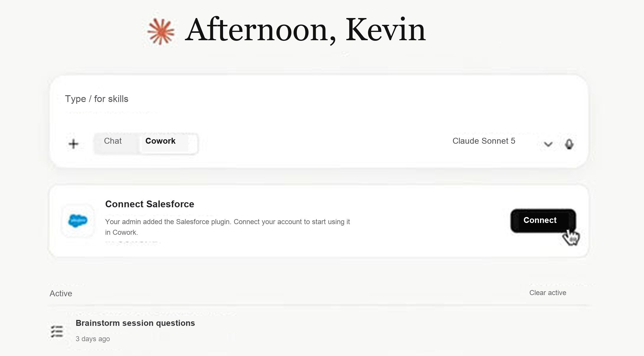This screenshot has width=644, height=356.
Task: Click the task list icon beside Brainstorm session
Action: [57, 331]
